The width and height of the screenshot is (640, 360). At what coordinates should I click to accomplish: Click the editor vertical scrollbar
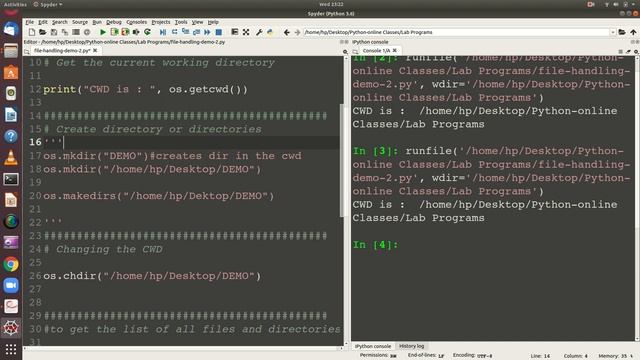click(342, 161)
